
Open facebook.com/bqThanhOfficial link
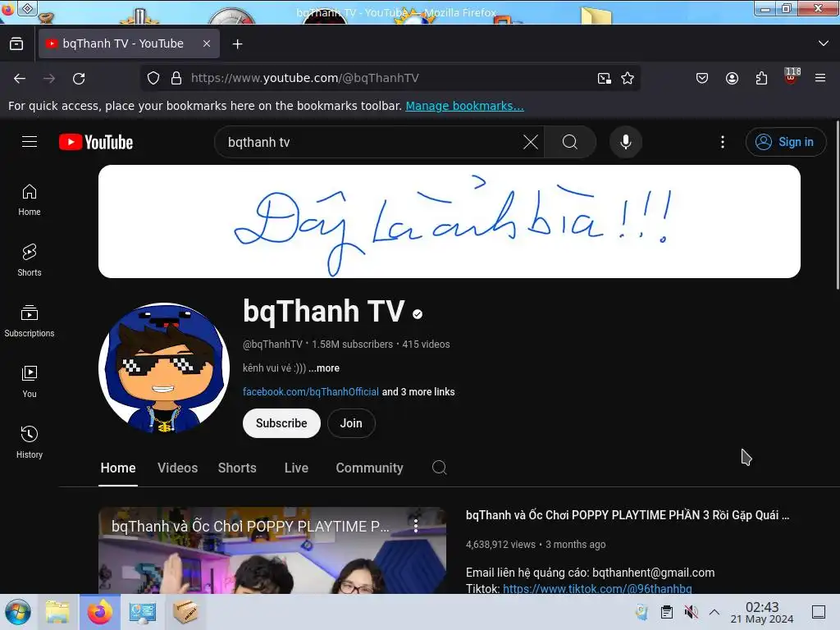point(311,391)
